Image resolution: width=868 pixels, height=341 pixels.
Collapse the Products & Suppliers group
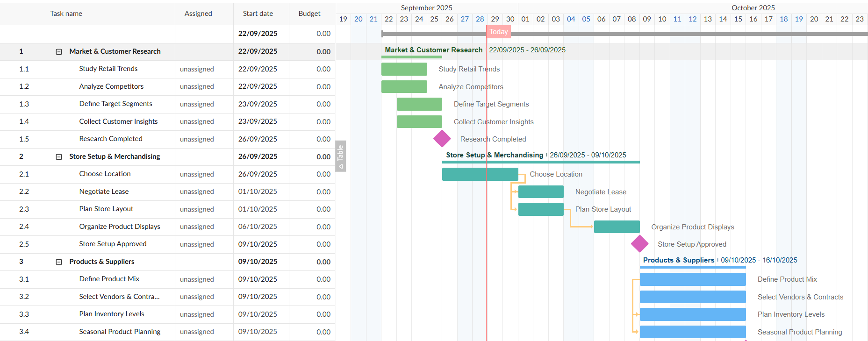(59, 262)
